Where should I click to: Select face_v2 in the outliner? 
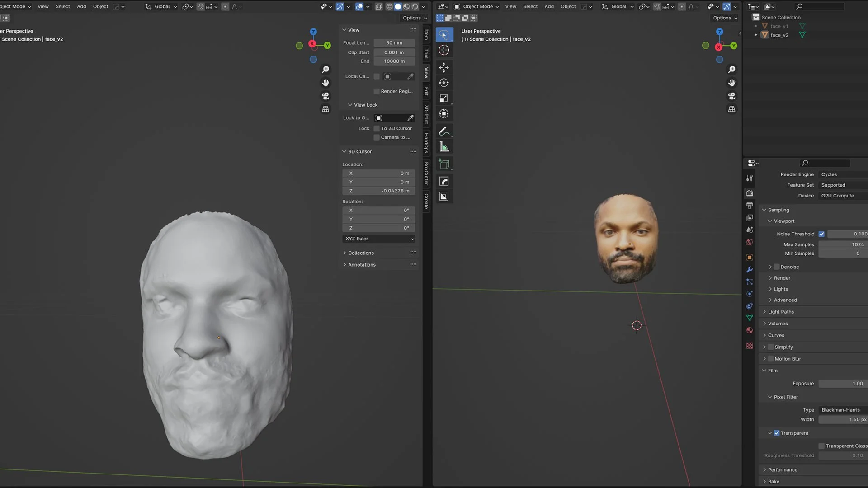pyautogui.click(x=779, y=35)
